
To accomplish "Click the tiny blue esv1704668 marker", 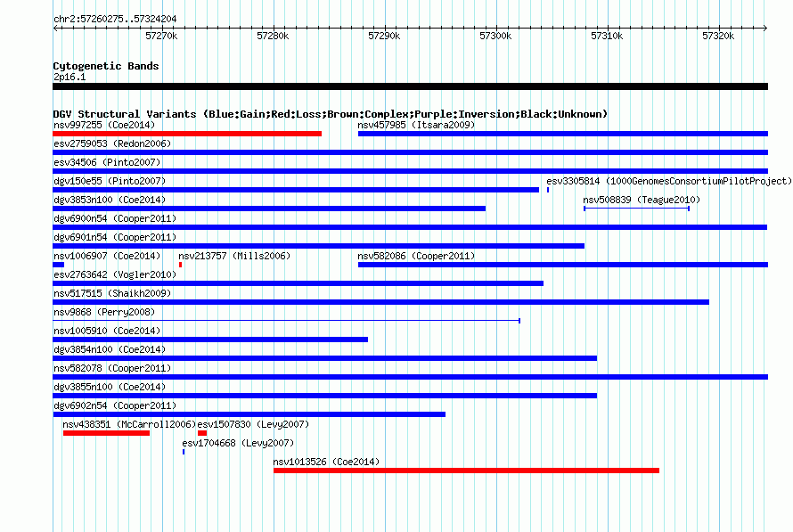I will click(x=184, y=452).
